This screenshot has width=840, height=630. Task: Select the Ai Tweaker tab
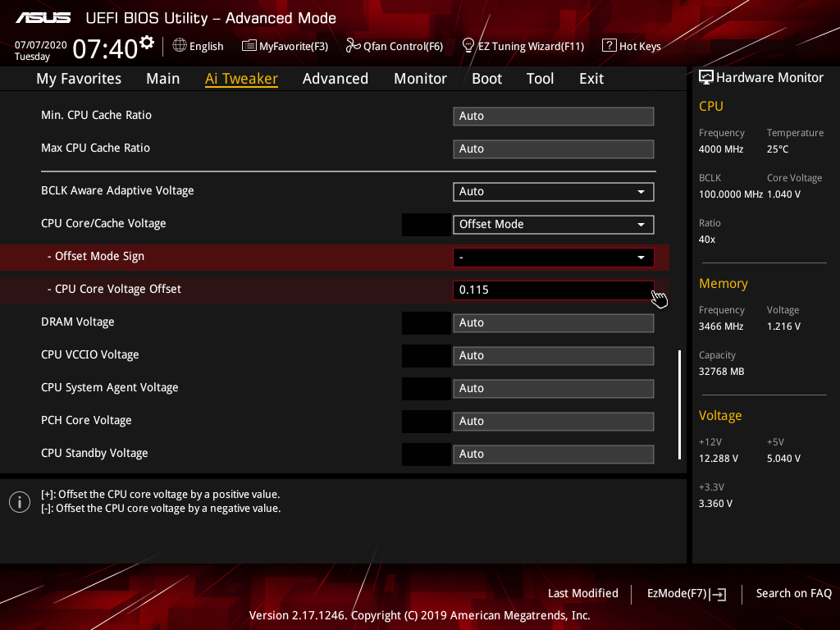(x=241, y=79)
